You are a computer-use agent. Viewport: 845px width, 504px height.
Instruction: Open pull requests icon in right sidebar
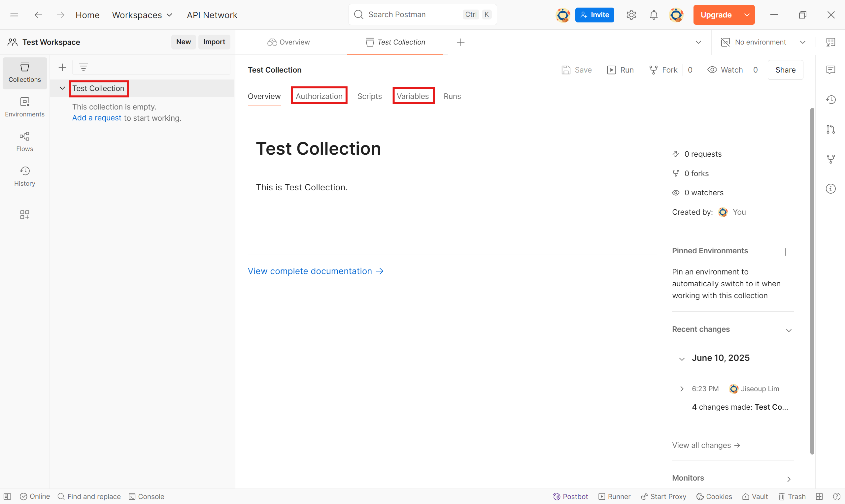830,129
